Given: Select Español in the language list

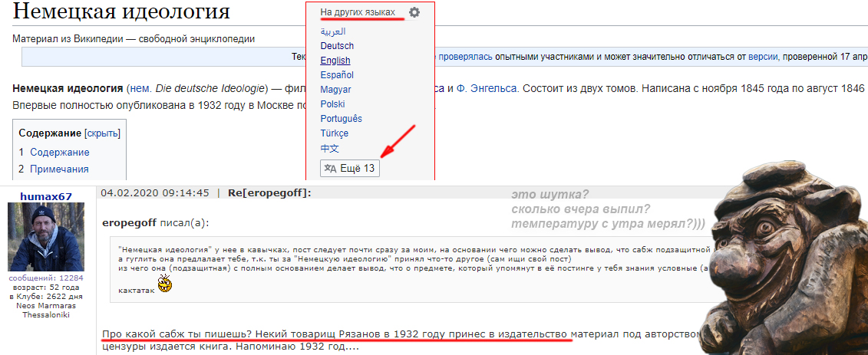Looking at the screenshot, I should click(337, 75).
